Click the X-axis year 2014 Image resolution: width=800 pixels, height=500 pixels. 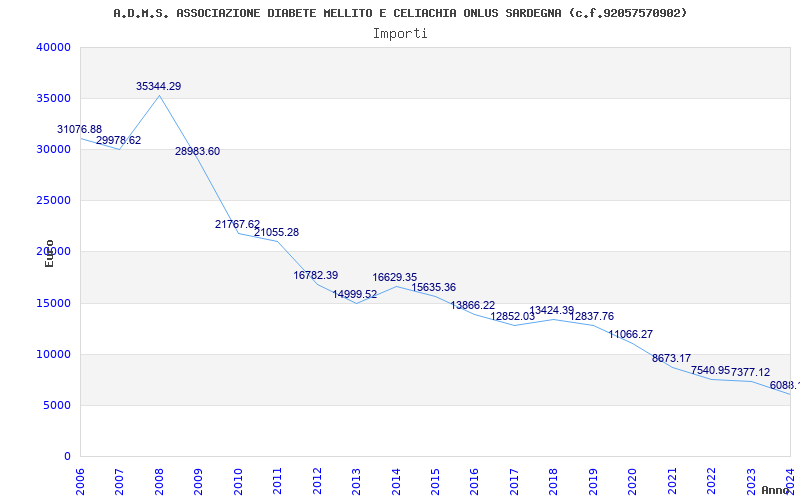tap(396, 481)
